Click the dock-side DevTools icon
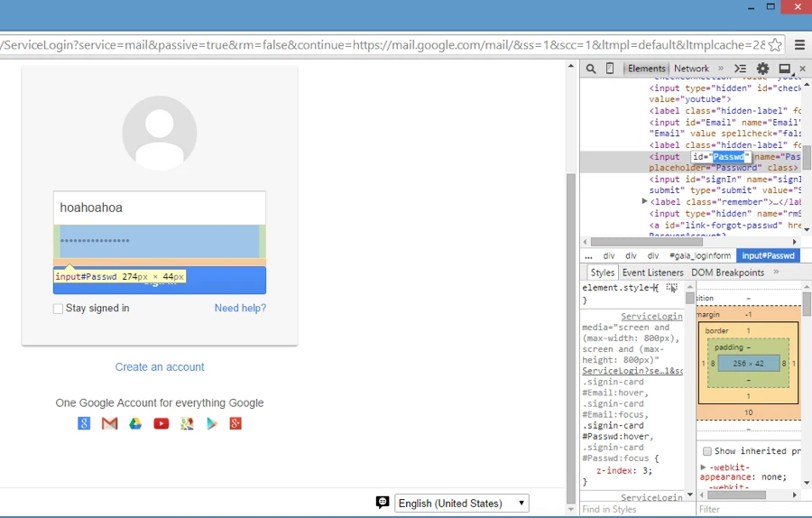 coord(784,69)
